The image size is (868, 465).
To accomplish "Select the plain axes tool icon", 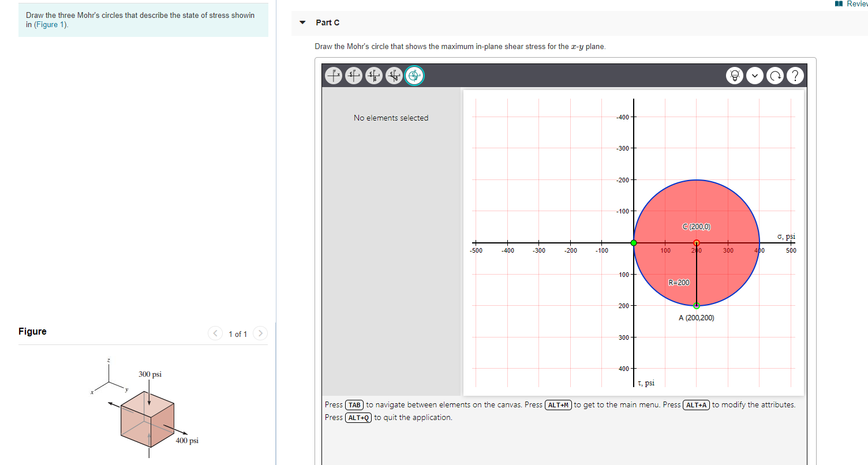I will pos(334,76).
